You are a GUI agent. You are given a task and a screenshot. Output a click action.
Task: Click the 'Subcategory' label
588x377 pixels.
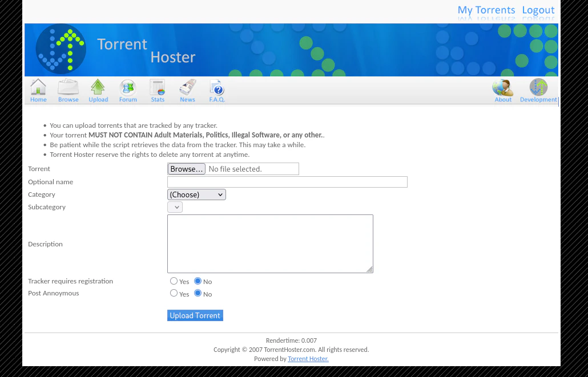click(x=47, y=207)
